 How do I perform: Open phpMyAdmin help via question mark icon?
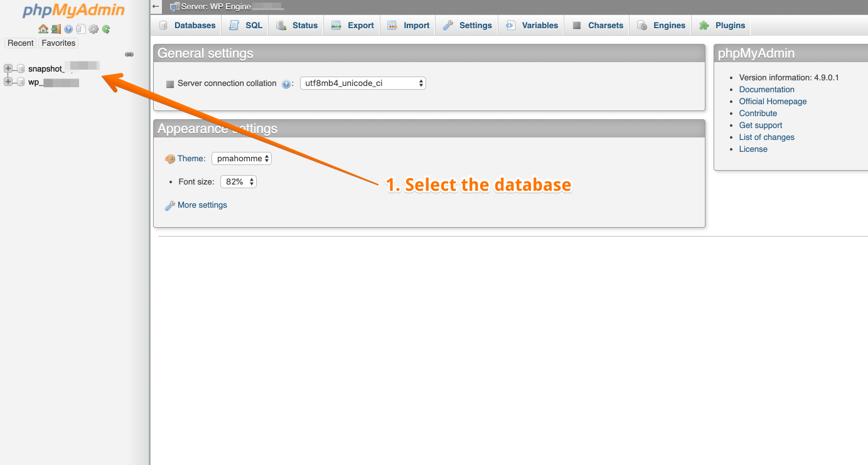coord(68,29)
